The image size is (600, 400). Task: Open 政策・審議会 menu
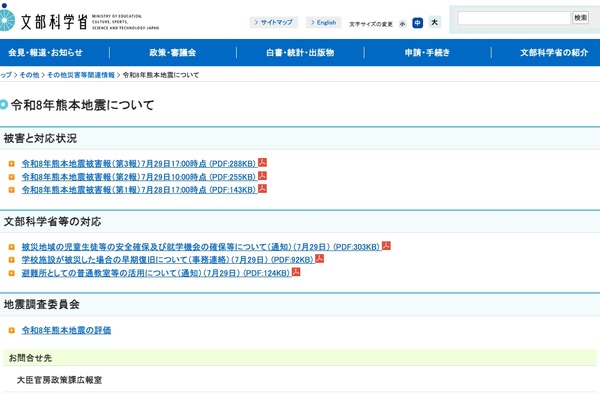coord(173,53)
